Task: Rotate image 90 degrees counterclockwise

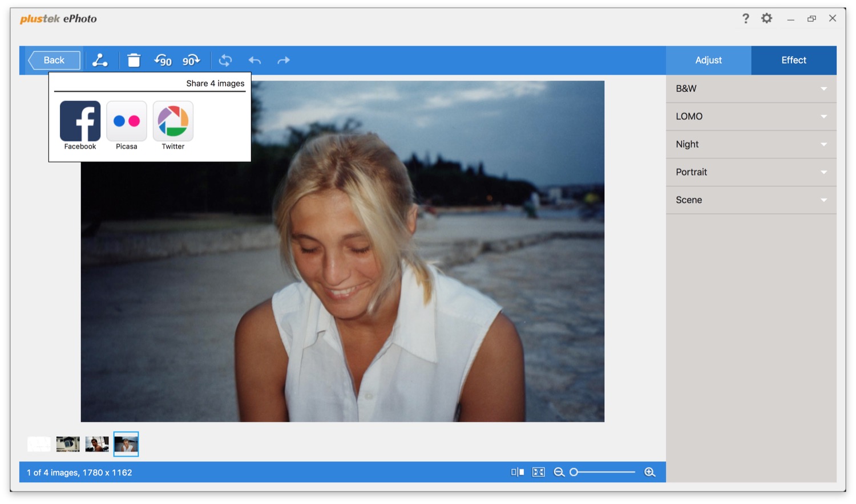Action: tap(163, 60)
